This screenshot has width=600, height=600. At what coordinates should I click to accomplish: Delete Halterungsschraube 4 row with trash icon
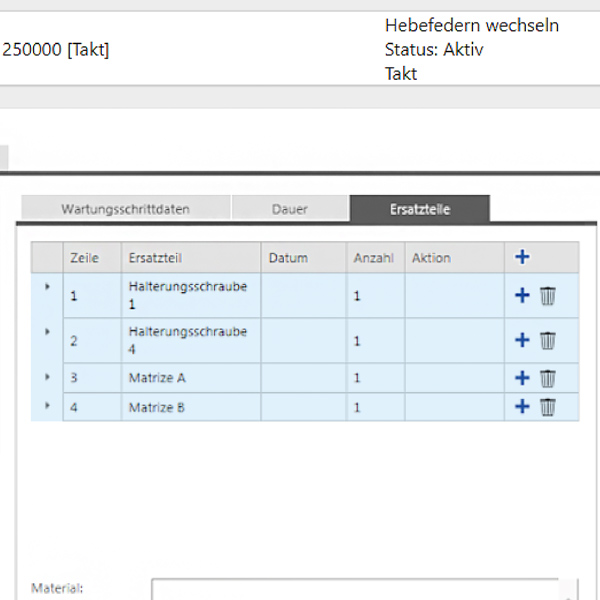tap(547, 341)
